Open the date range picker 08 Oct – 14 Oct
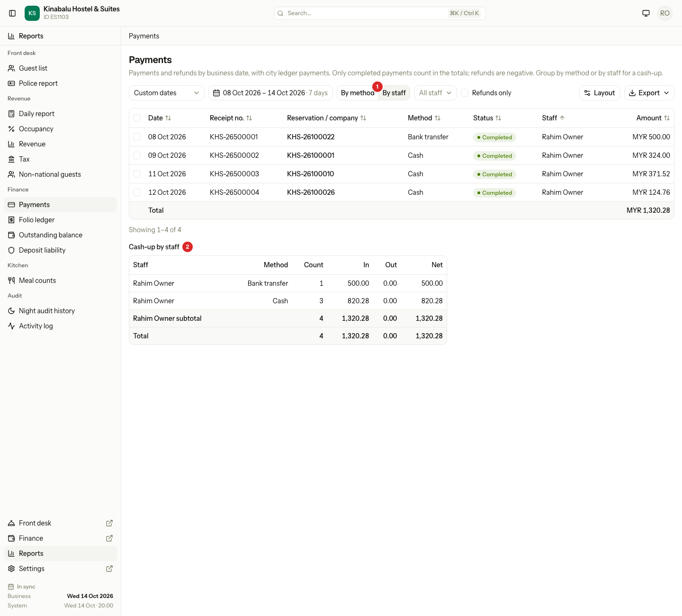Screen dimensions: 682x616 pos(270,93)
